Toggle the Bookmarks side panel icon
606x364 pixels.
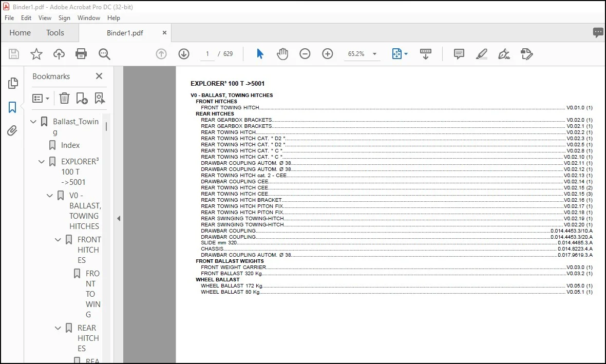pyautogui.click(x=12, y=107)
